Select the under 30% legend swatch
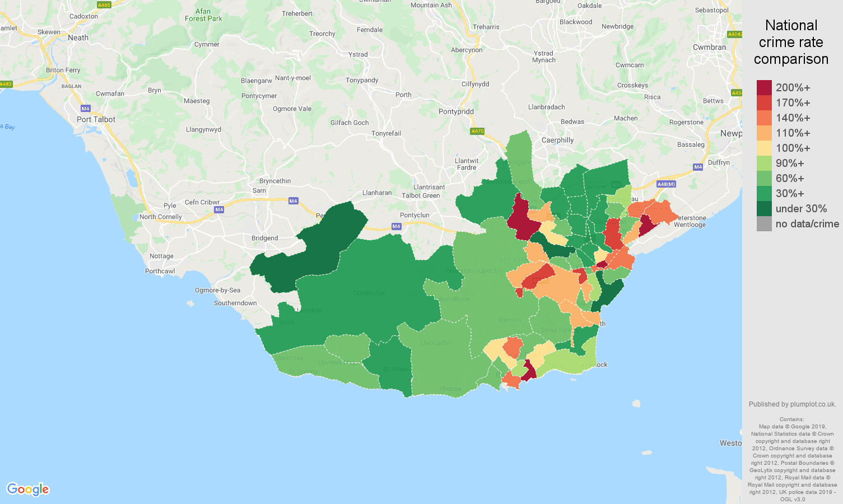 click(x=764, y=208)
